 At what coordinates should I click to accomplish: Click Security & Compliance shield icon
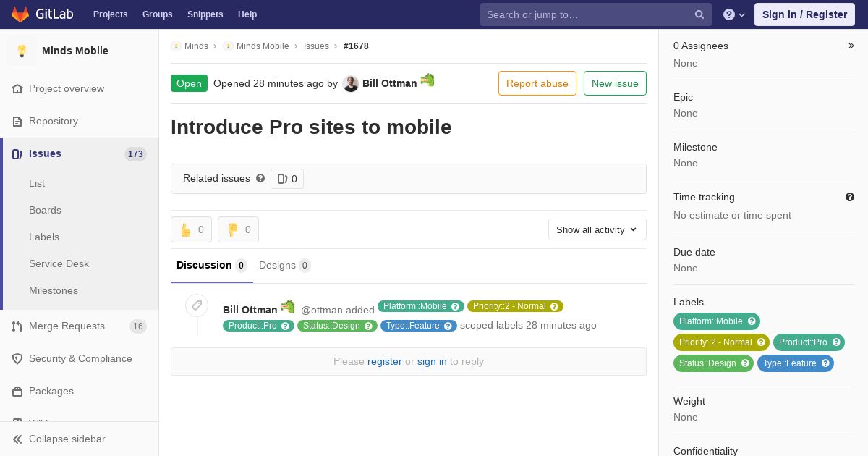pos(17,358)
